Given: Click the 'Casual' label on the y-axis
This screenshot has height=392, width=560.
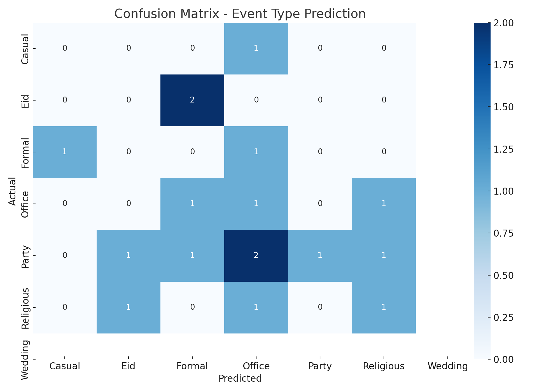Looking at the screenshot, I should click(25, 49).
